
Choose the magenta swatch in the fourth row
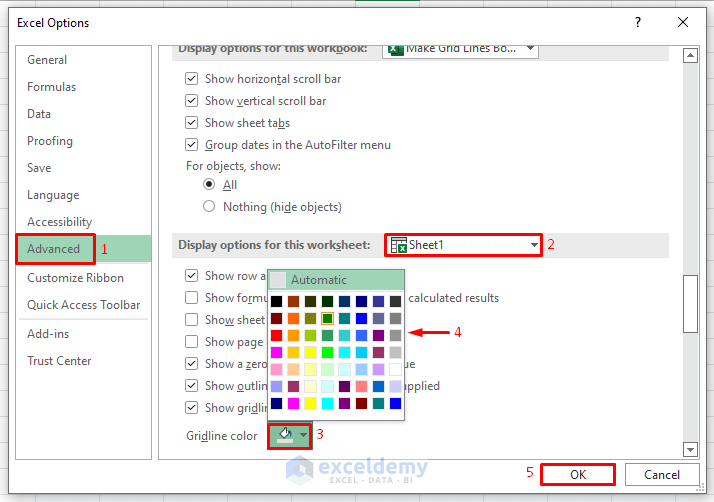[x=276, y=353]
